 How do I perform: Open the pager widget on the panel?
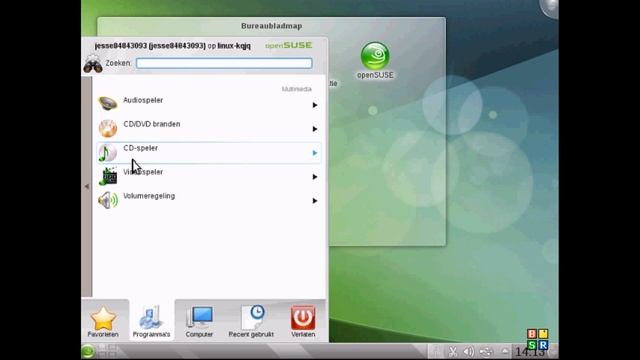click(108, 351)
